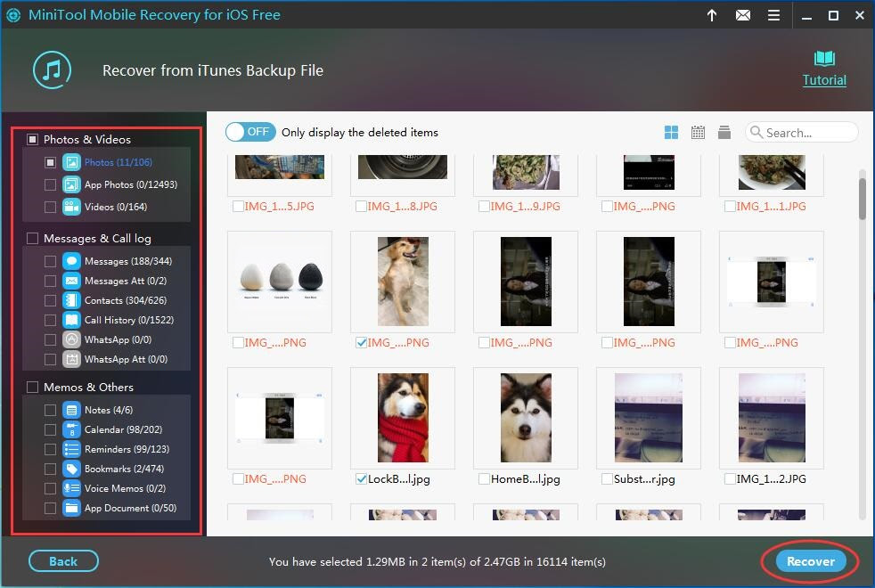Check the Subst...r.jpg checkbox
The height and width of the screenshot is (588, 875).
click(x=607, y=478)
